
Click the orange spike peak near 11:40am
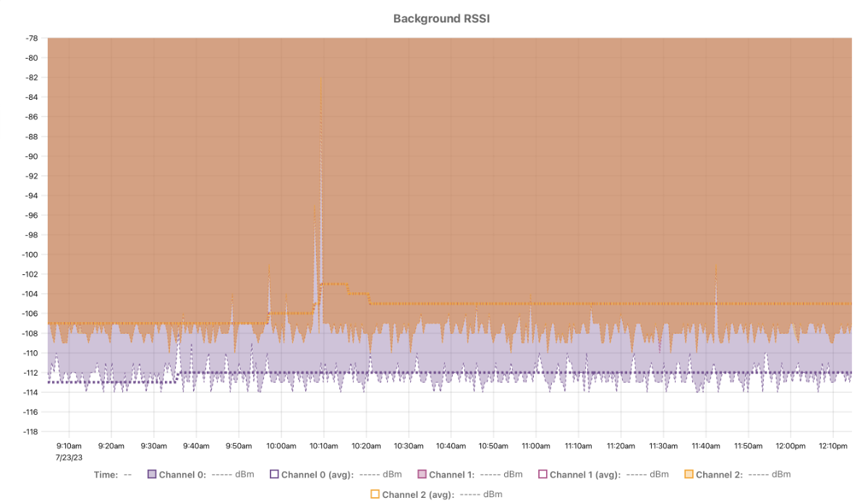click(x=716, y=267)
